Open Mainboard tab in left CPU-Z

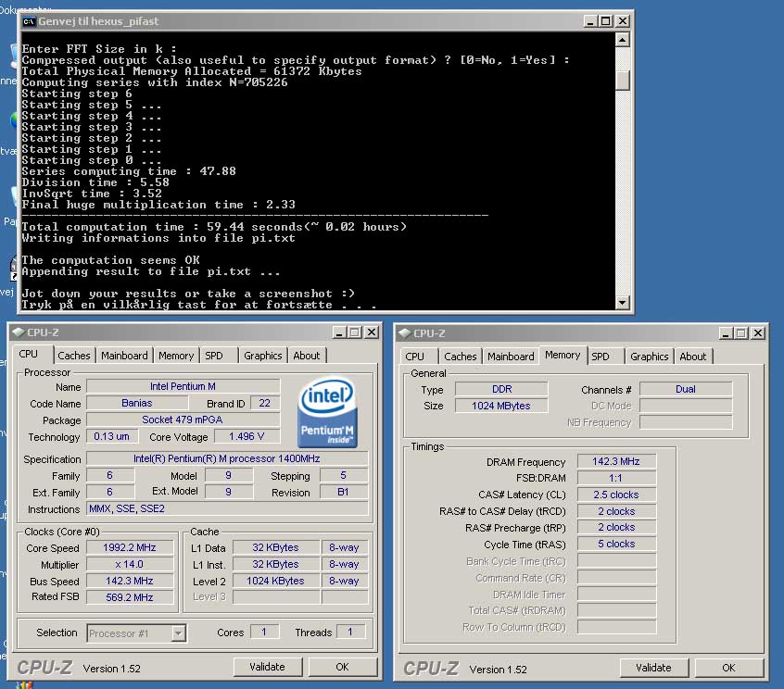[x=124, y=356]
